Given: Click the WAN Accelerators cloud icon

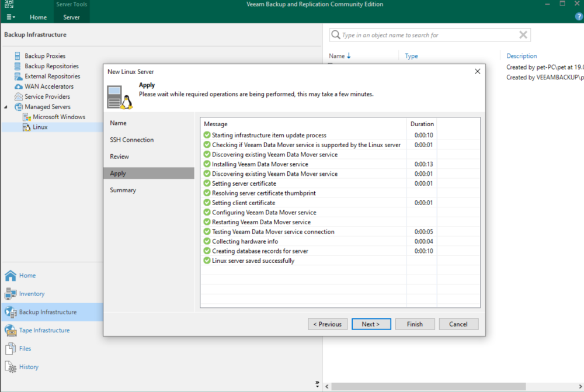Looking at the screenshot, I should [x=18, y=86].
